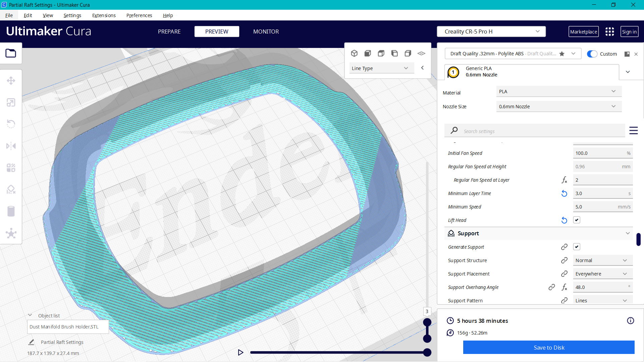This screenshot has height=362, width=644.
Task: Collapse the Support settings section
Action: (x=628, y=233)
